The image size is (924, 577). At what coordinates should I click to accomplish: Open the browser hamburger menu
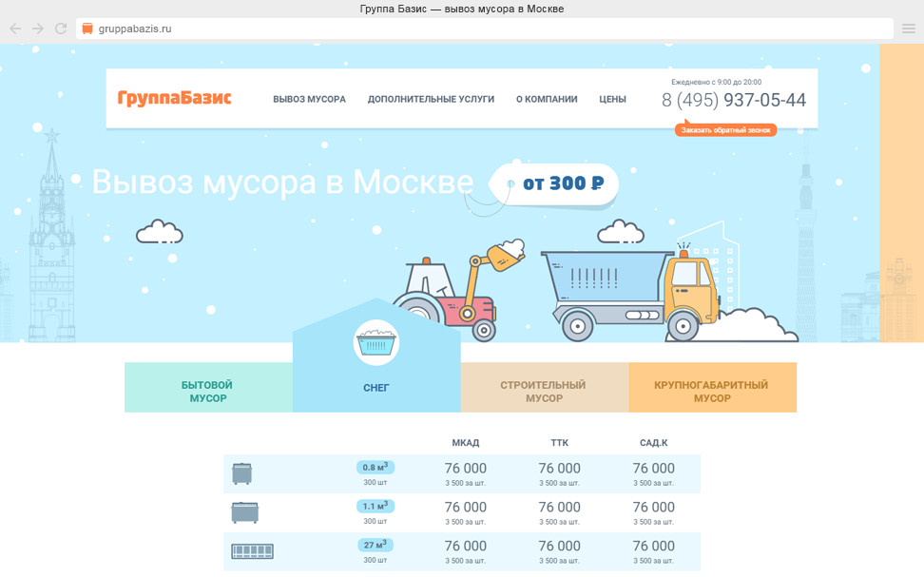click(909, 29)
